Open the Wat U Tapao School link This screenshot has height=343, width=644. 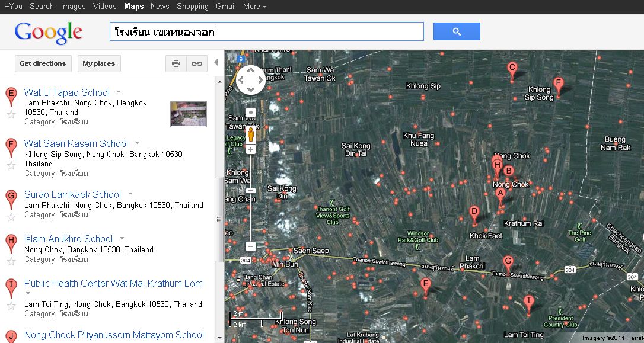click(67, 93)
